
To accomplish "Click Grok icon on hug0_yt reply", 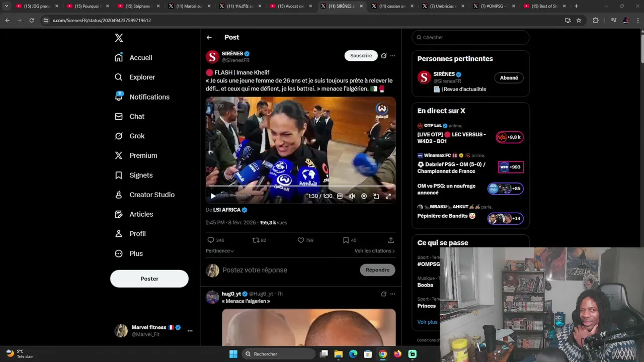I will tap(384, 294).
